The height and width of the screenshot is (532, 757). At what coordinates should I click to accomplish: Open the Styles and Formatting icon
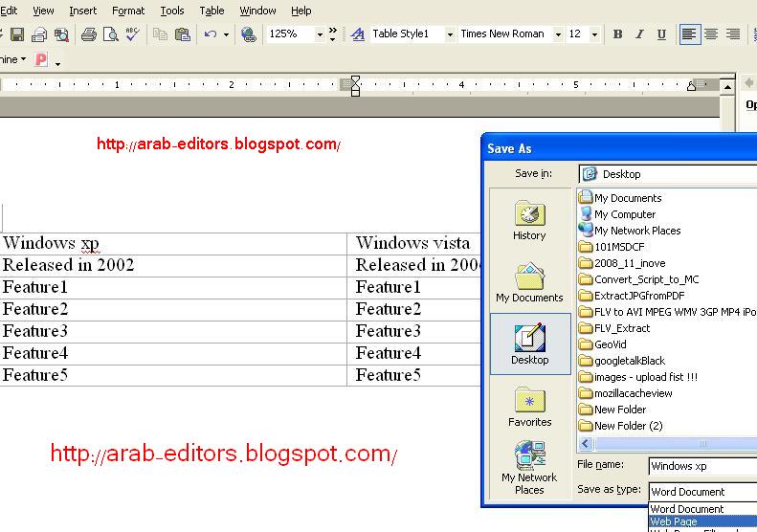[358, 34]
